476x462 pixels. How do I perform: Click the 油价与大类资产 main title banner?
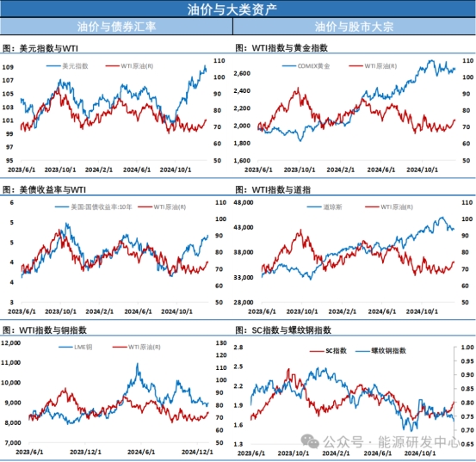click(232, 9)
